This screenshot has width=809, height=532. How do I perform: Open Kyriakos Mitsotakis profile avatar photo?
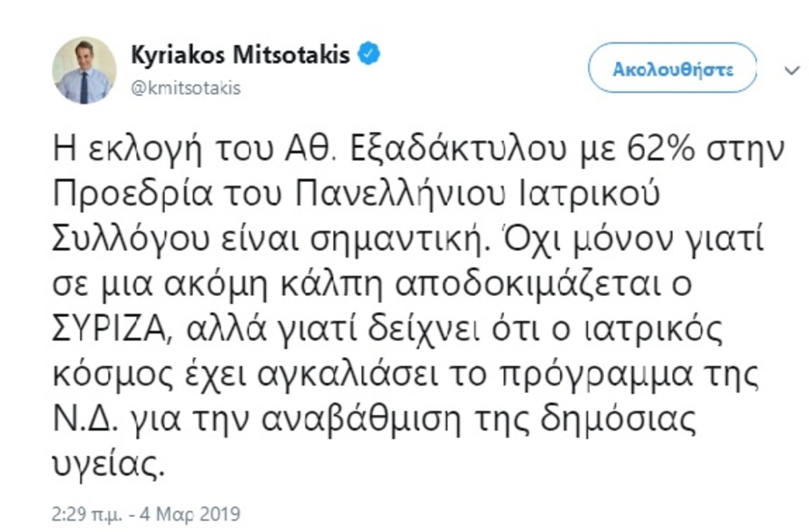84,71
